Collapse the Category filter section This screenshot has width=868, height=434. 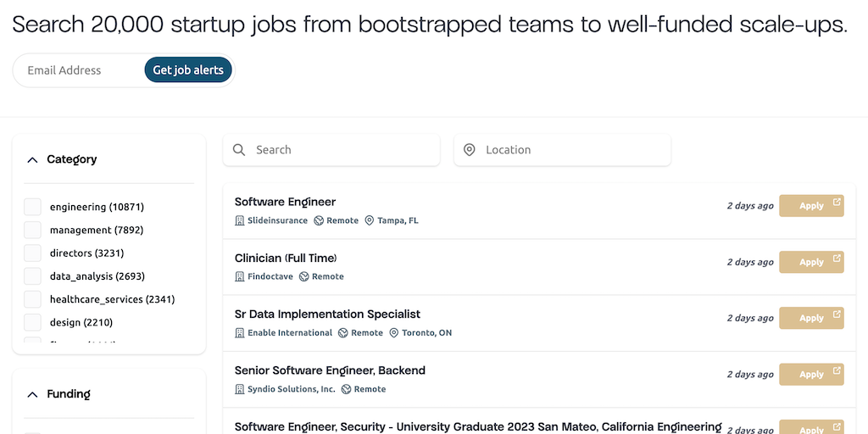33,159
